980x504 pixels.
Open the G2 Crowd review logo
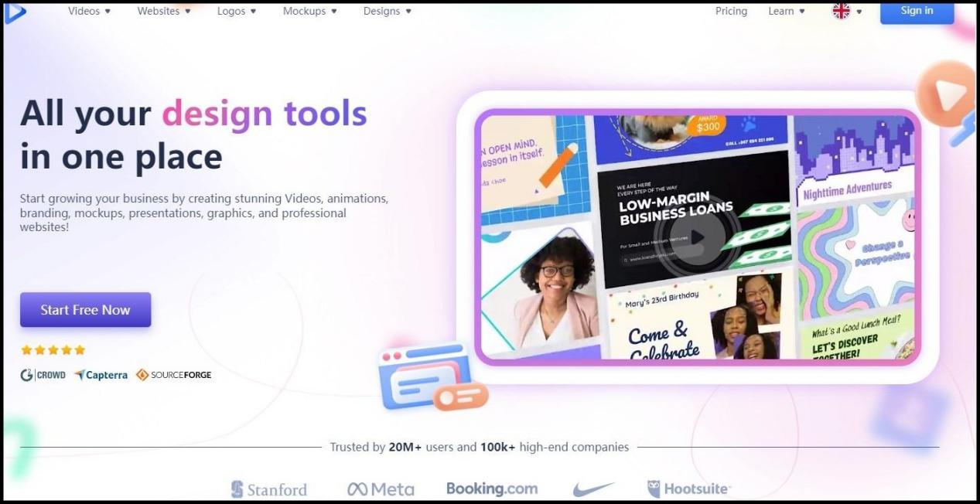(43, 375)
